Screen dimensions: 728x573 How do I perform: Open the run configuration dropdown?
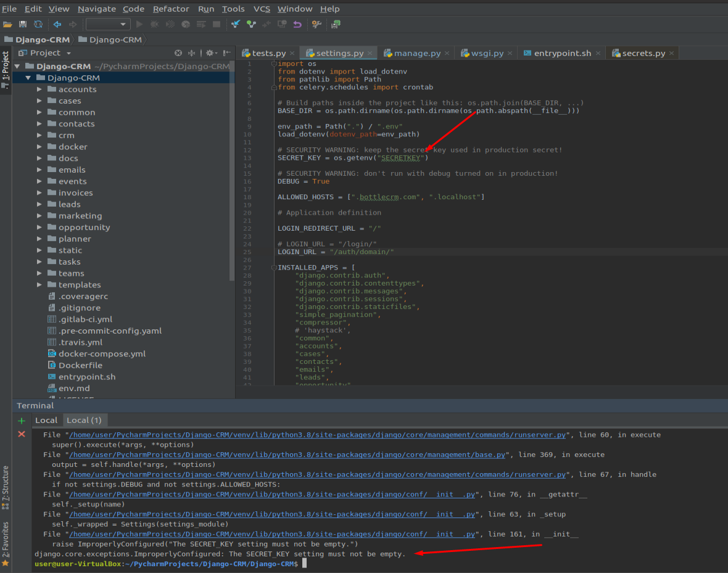(x=108, y=24)
